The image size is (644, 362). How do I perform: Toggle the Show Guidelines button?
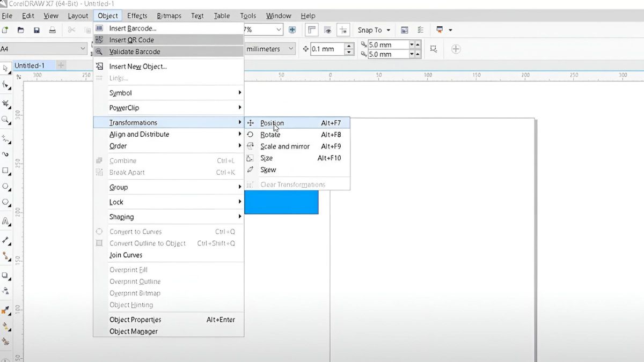click(343, 30)
